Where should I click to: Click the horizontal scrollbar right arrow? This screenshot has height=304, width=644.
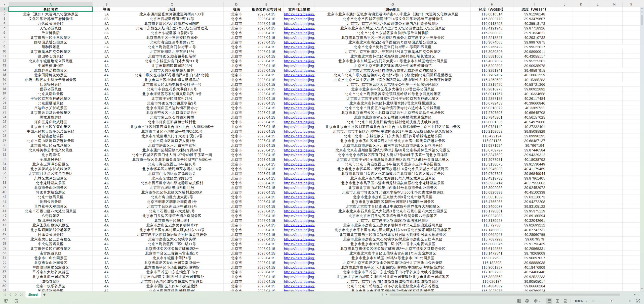635,295
